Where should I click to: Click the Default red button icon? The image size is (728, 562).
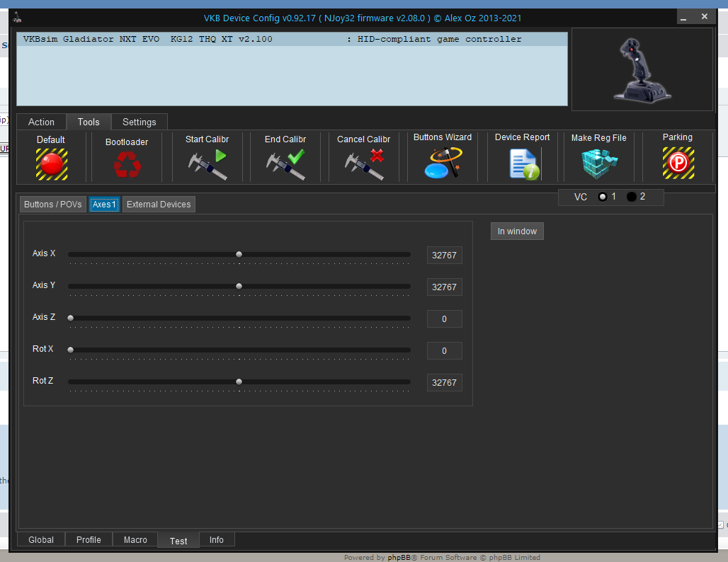coord(52,164)
